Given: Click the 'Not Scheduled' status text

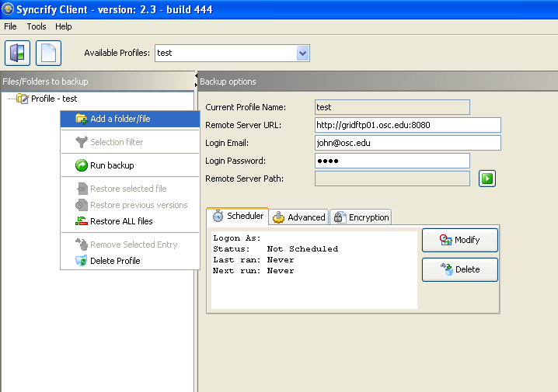Looking at the screenshot, I should coord(302,249).
